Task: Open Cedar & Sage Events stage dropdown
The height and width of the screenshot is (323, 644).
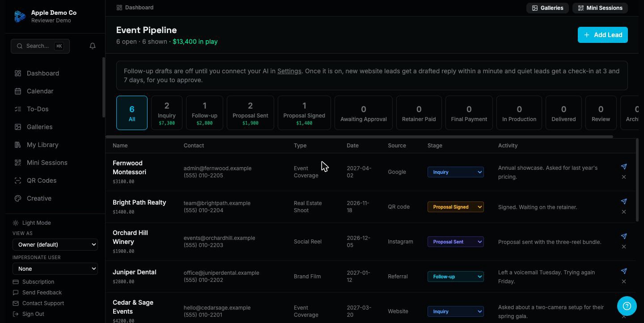Action: pyautogui.click(x=455, y=311)
